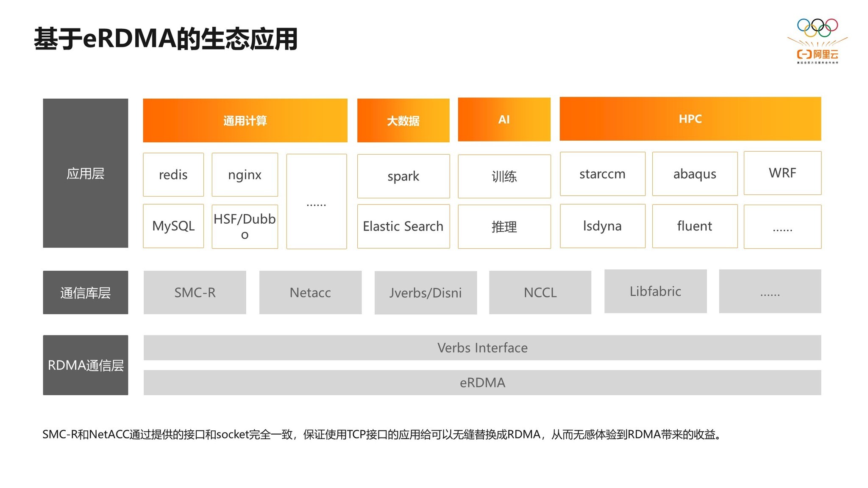Switch to the 大数据 category header
Viewport: 868px width, 488px height.
click(x=403, y=120)
